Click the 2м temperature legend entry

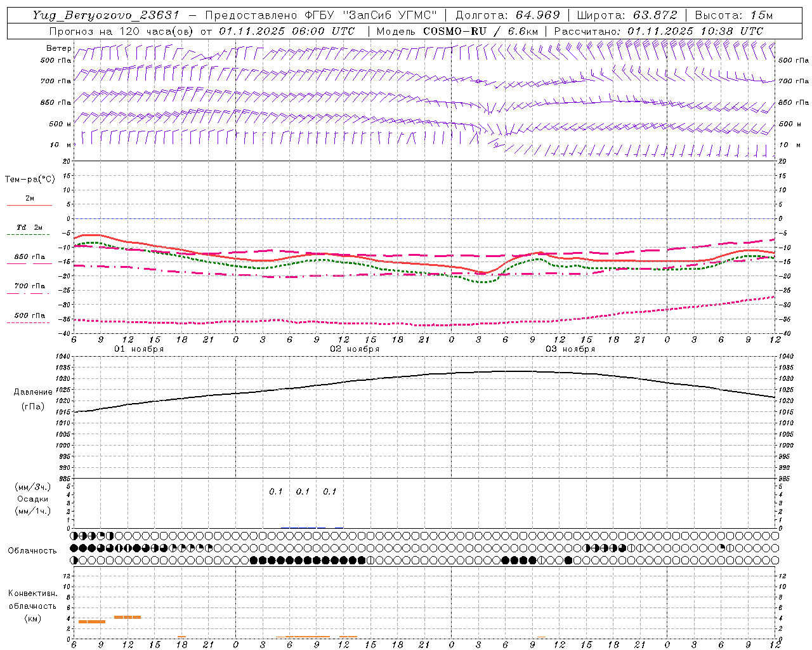coord(30,198)
